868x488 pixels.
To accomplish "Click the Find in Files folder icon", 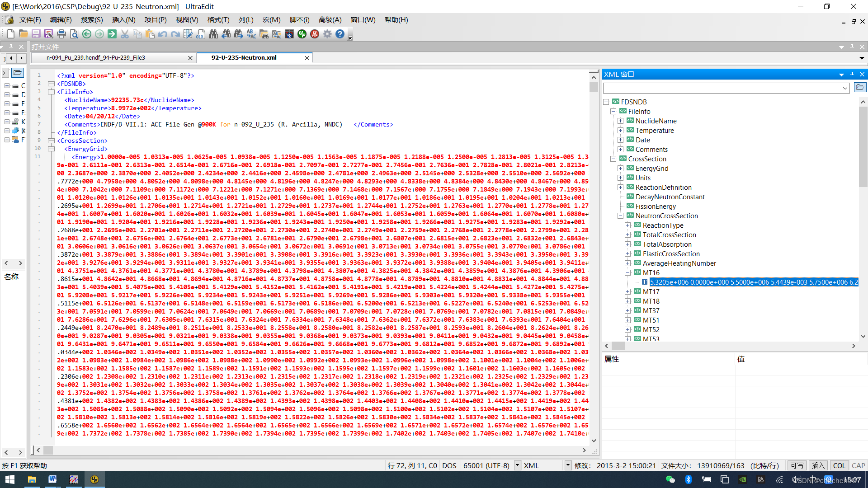I will (x=264, y=34).
